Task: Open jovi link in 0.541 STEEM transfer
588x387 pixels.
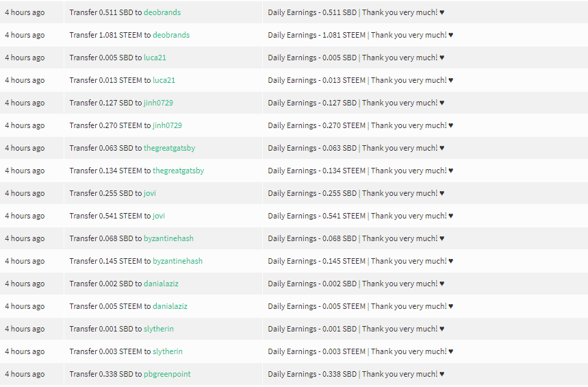Action: [x=159, y=216]
